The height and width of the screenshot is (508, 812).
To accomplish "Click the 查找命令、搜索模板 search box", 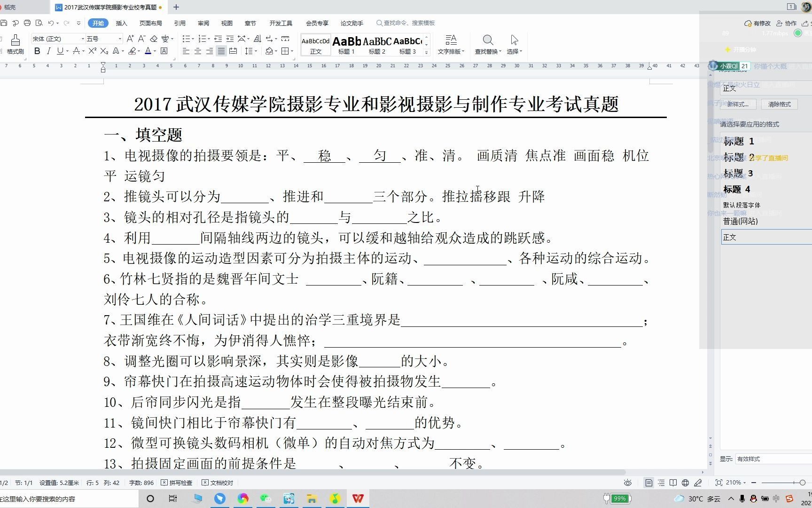I will (x=406, y=23).
